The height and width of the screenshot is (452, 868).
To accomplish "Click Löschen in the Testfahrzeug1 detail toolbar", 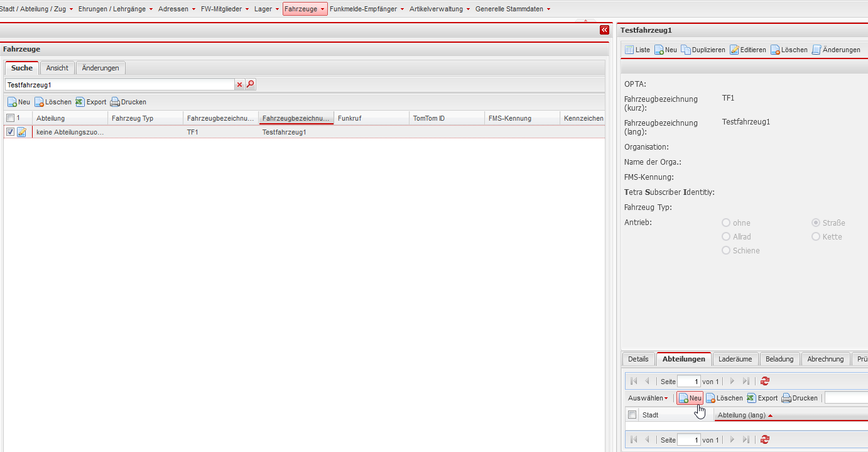I will (789, 50).
